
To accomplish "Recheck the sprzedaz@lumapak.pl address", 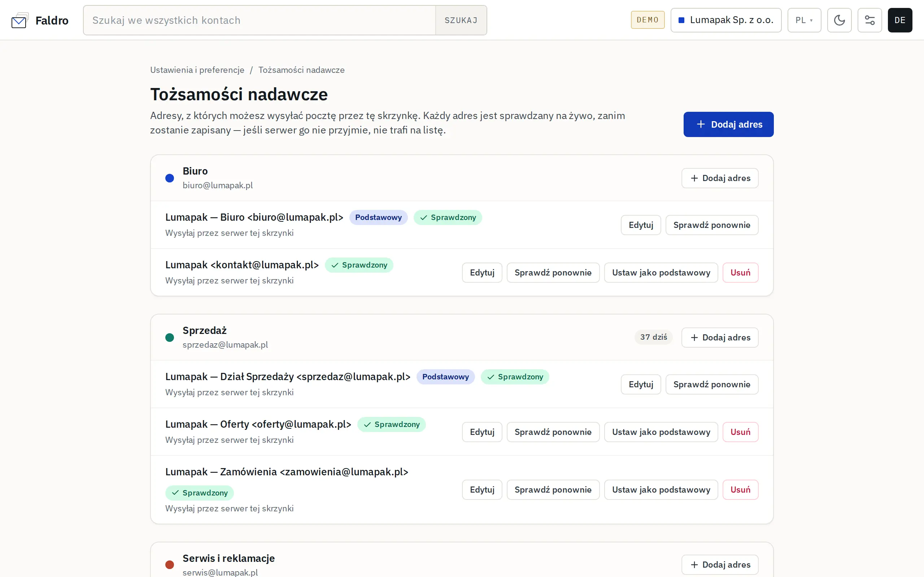I will pos(712,384).
